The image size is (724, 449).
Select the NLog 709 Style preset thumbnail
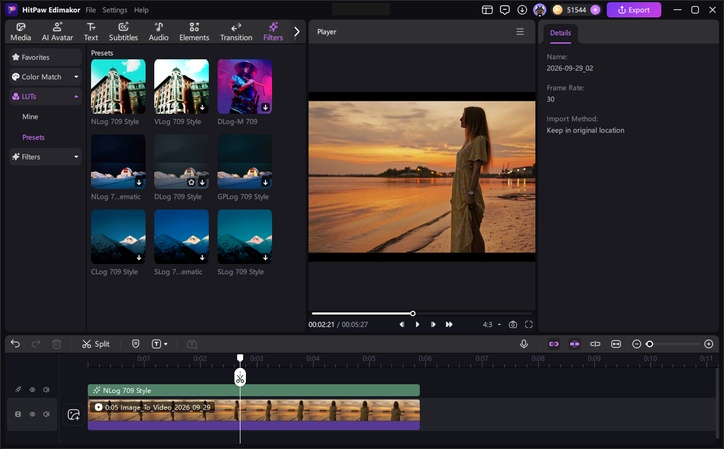tap(118, 86)
